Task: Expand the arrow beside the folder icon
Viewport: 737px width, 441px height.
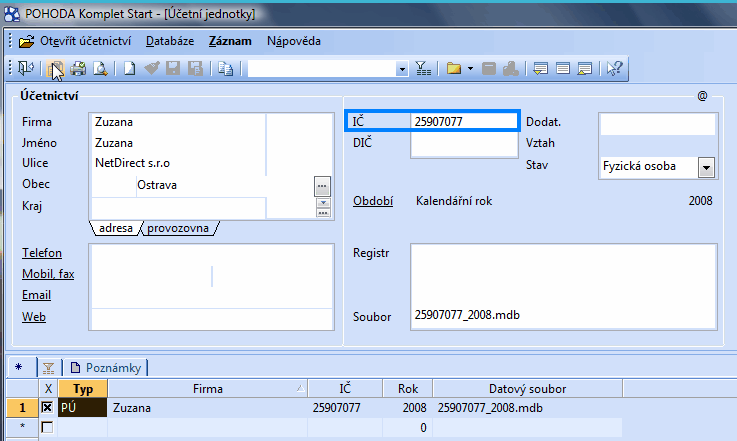Action: pos(470,69)
